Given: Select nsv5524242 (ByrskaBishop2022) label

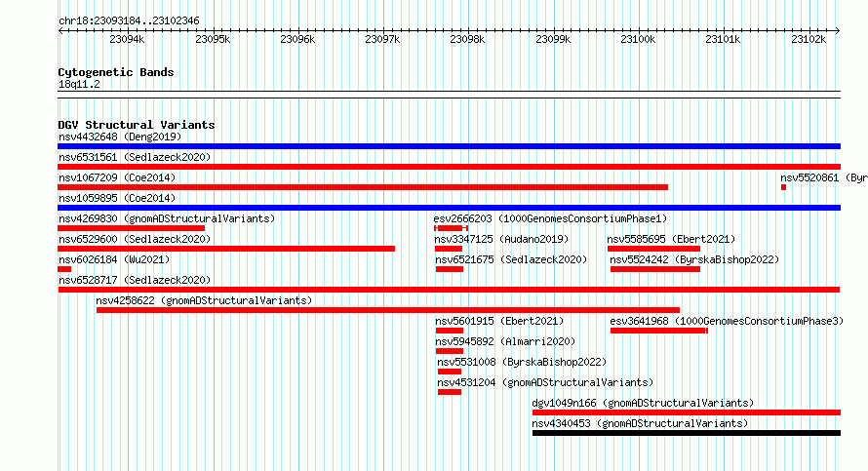Looking at the screenshot, I should (694, 259).
